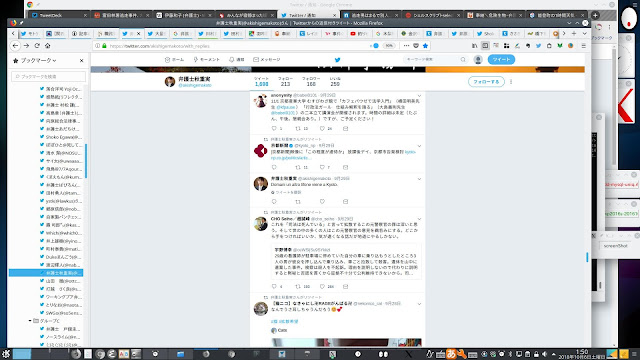Click the Follow button on profile
Screen dimensions: 640x360
click(x=486, y=82)
